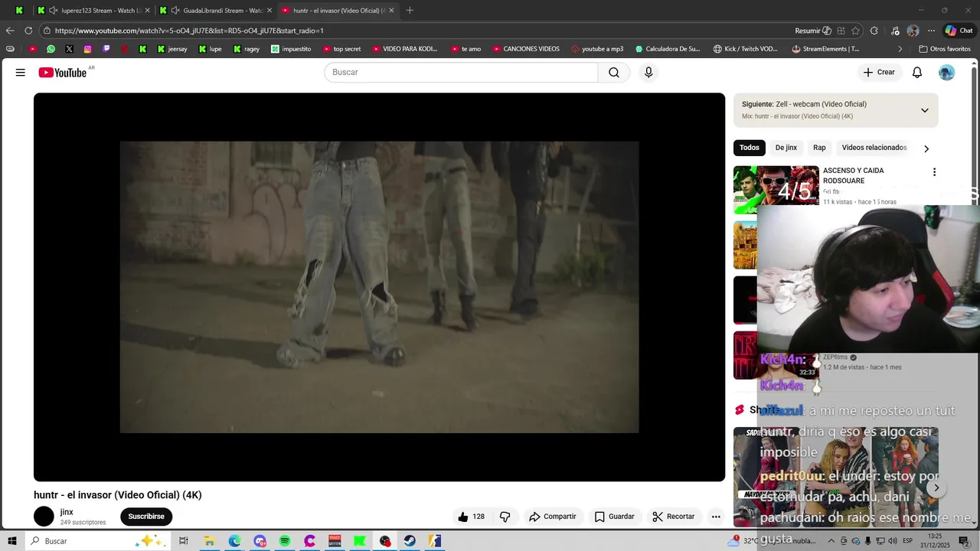Click the address bar URL
Viewport: 980px width, 551px height.
tap(189, 31)
